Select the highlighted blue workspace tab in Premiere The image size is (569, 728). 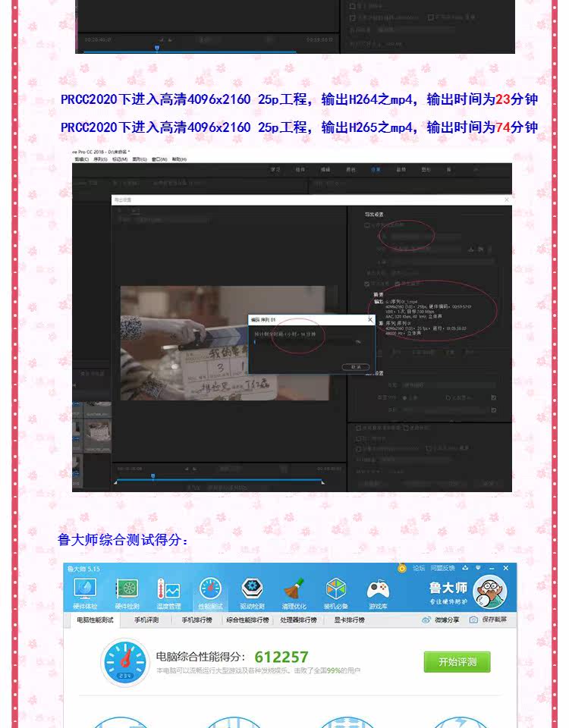[x=376, y=170]
